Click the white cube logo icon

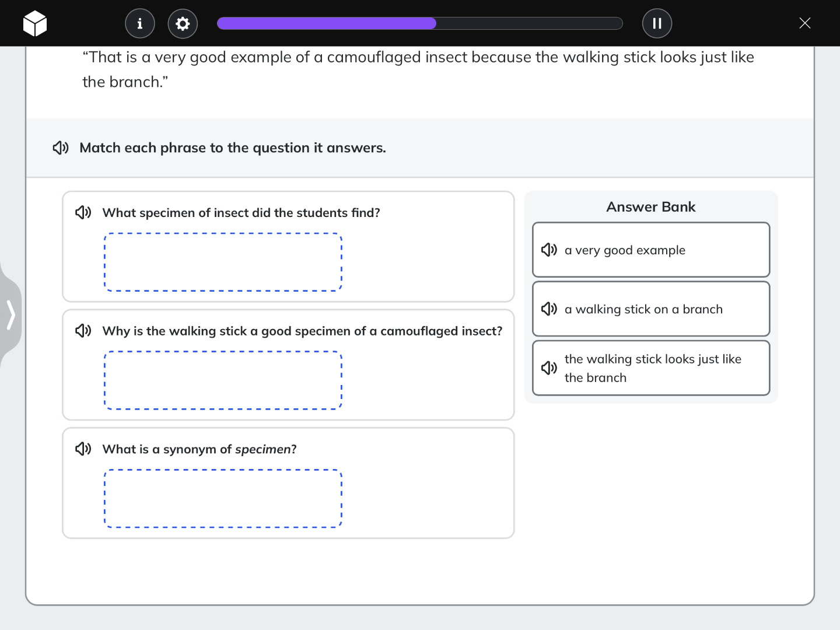pos(35,23)
